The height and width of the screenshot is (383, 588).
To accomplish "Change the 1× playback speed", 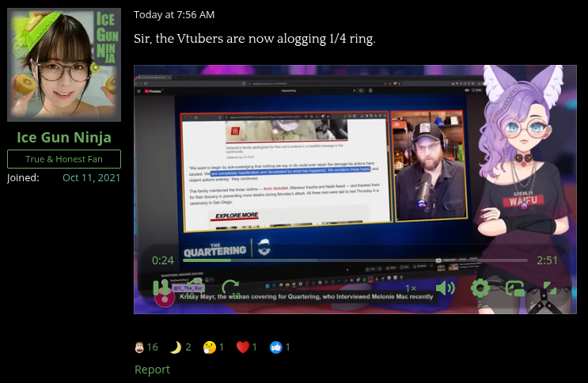I will click(x=411, y=288).
